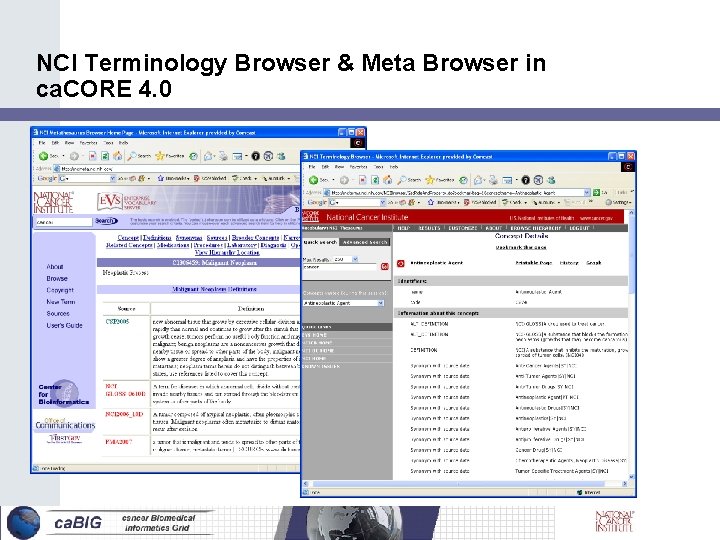Click Browse in Metathesaurus left sidebar
Screen dimensions: 720x540
tap(57, 279)
